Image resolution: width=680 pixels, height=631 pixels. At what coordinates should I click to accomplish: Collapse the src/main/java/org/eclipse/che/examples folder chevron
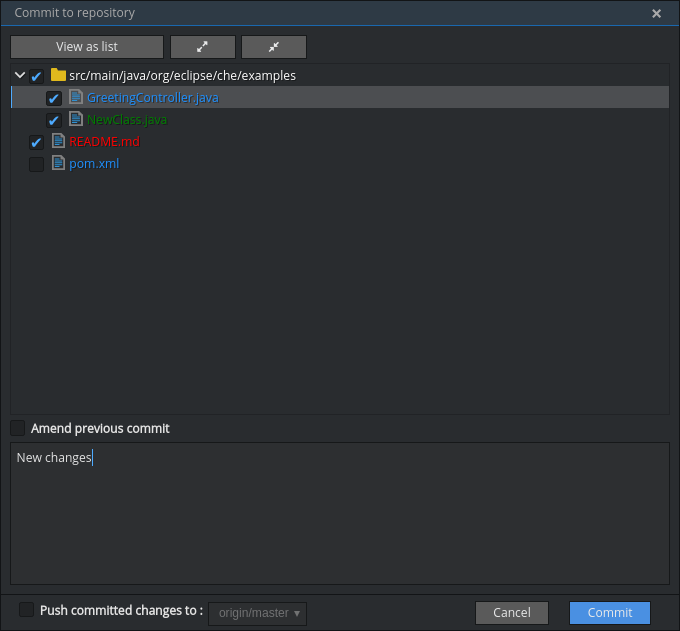point(20,75)
